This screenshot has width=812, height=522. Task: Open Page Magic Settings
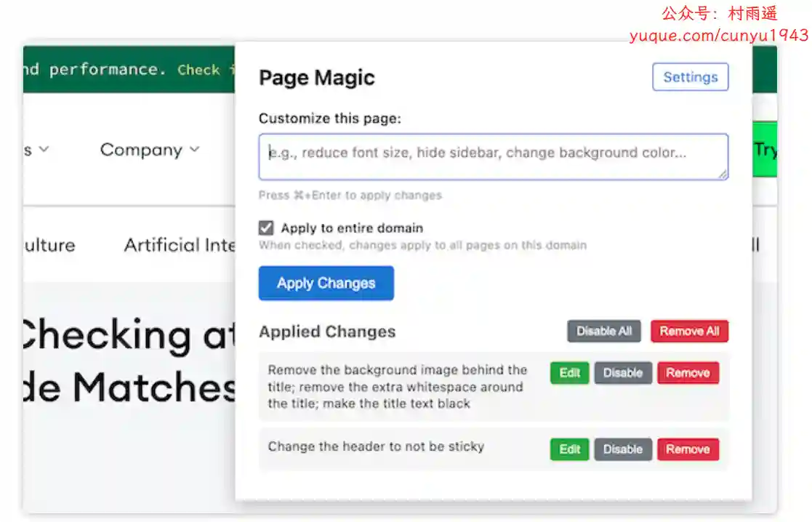tap(690, 77)
